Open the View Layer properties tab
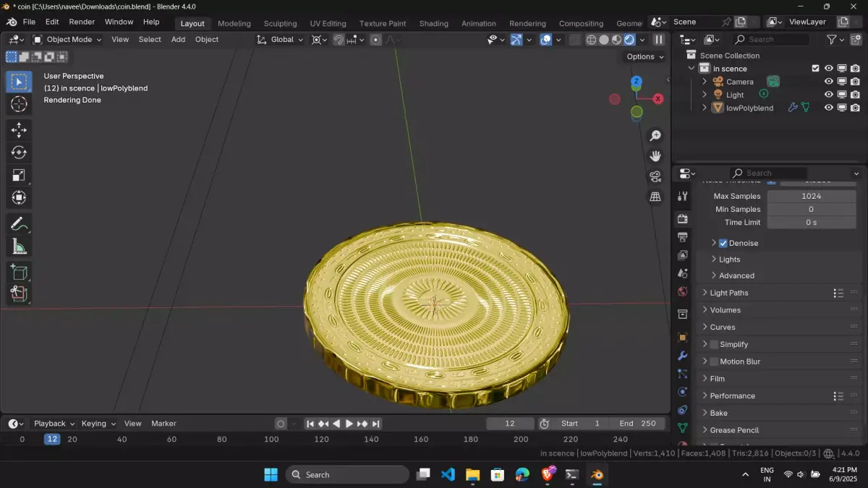868x488 pixels. (x=683, y=255)
